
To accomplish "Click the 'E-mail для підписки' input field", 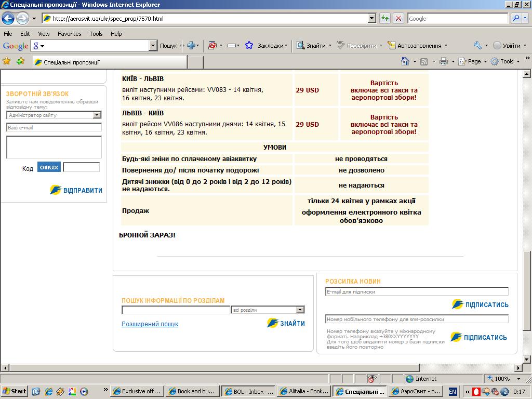I will [x=417, y=292].
